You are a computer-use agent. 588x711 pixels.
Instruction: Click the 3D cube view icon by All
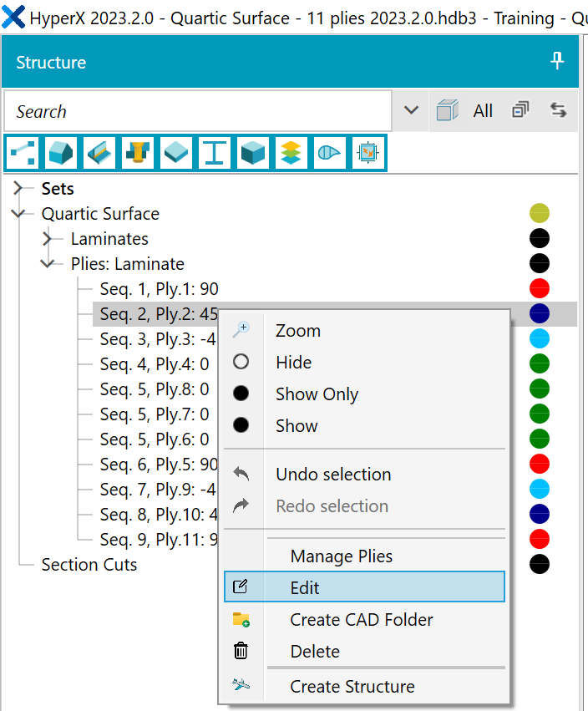click(447, 110)
